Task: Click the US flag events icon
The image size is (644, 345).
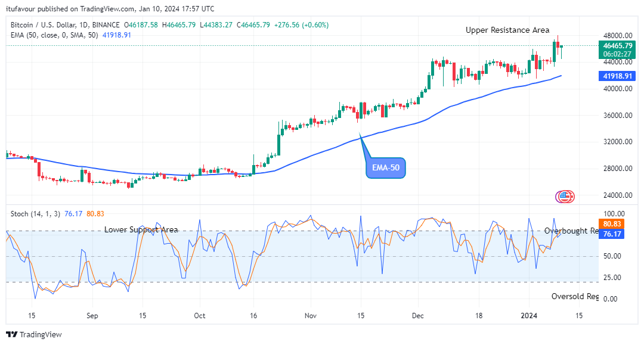Action: (565, 197)
